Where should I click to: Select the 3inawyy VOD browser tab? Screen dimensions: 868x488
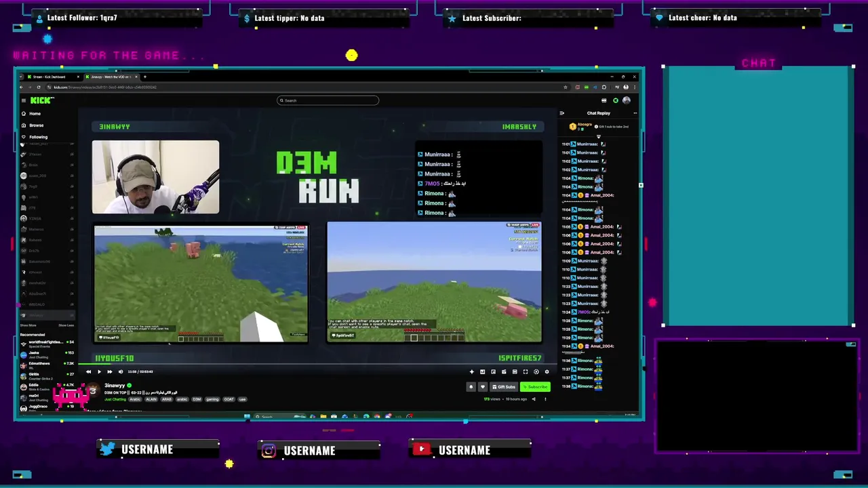coord(111,77)
